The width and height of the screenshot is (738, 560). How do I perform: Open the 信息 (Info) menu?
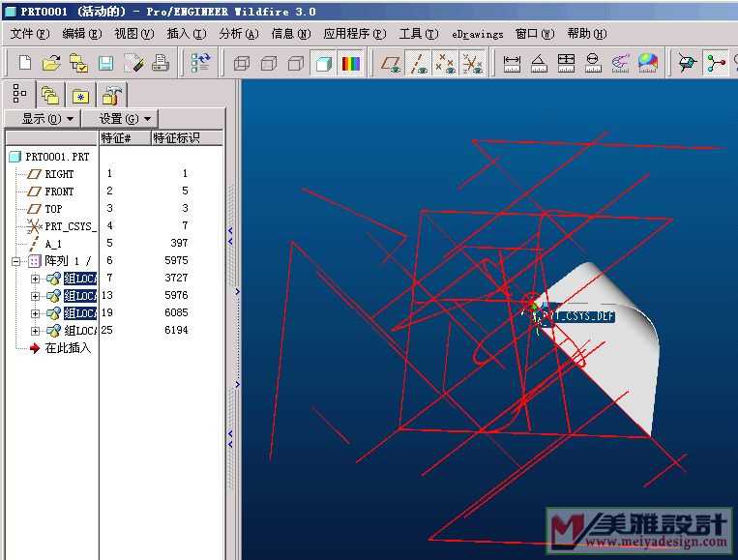tap(291, 34)
